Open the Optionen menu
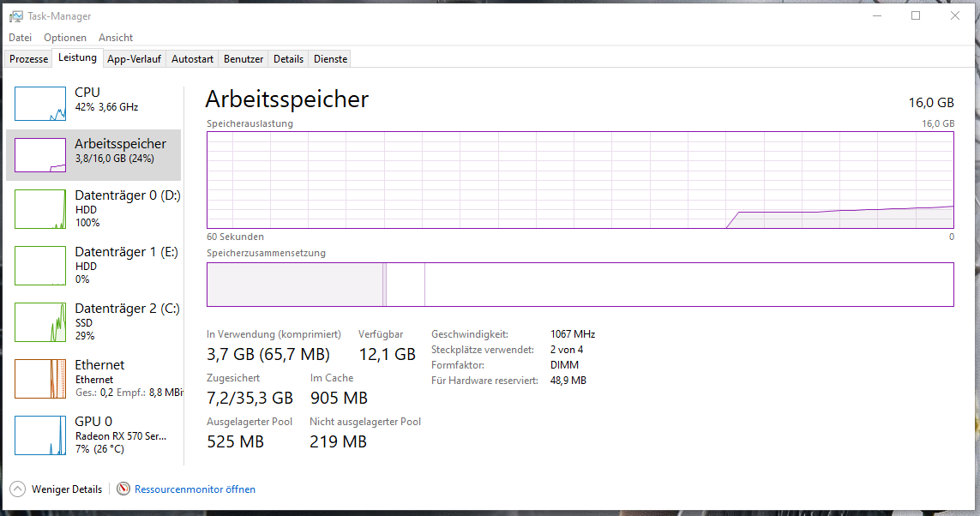 (65, 38)
